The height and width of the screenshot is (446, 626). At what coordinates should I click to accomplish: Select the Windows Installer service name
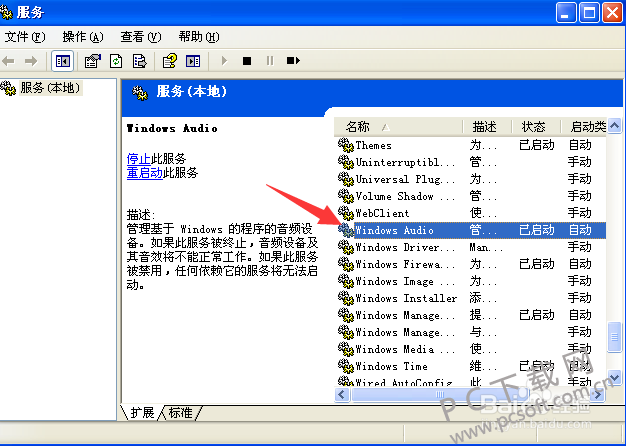(406, 298)
